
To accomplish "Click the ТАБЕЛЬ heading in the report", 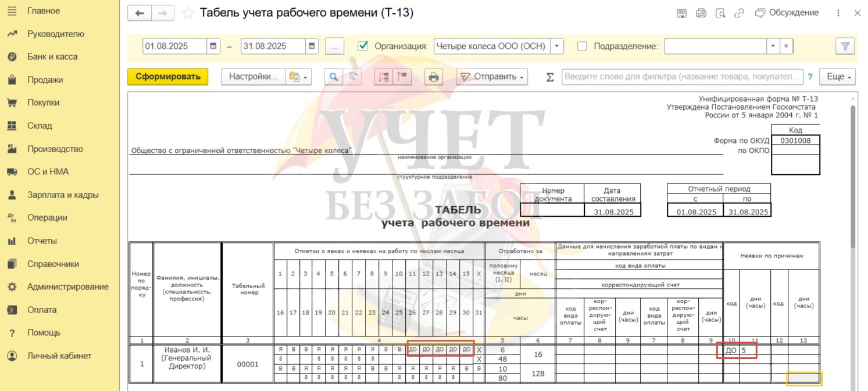I will tap(458, 210).
